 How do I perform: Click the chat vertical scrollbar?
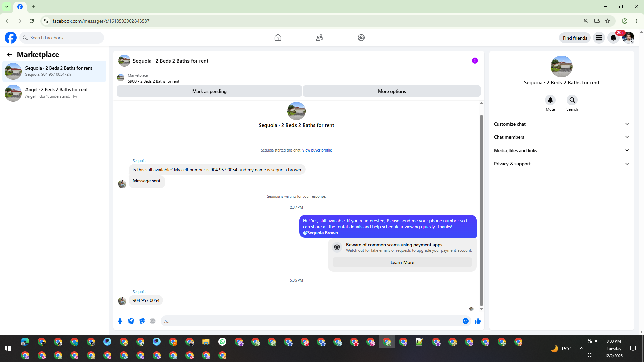(481, 210)
